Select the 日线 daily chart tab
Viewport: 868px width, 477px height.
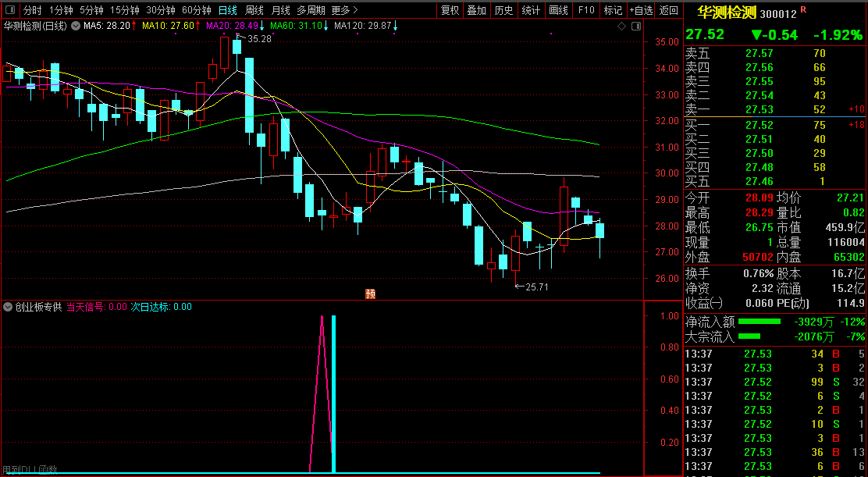tap(227, 10)
